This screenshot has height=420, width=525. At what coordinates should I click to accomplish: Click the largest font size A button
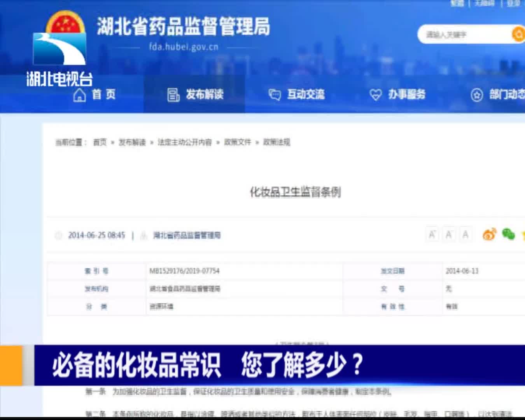pos(432,234)
